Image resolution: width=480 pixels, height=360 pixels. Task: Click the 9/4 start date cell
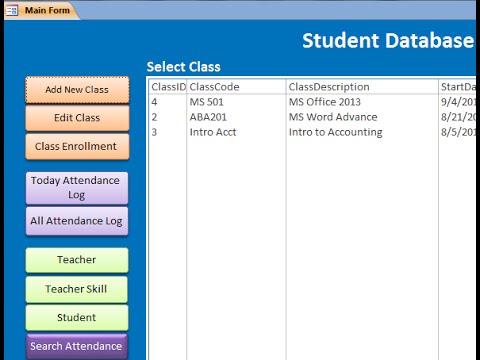click(x=457, y=102)
